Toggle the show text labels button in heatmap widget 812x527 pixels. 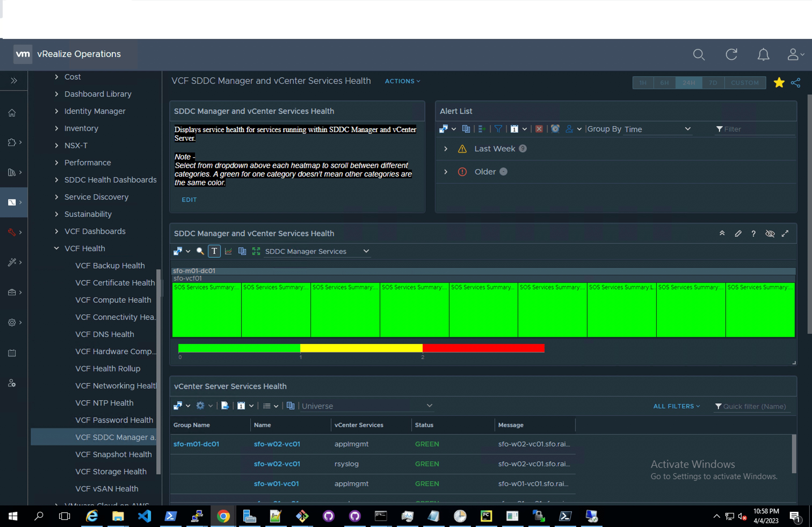point(214,251)
